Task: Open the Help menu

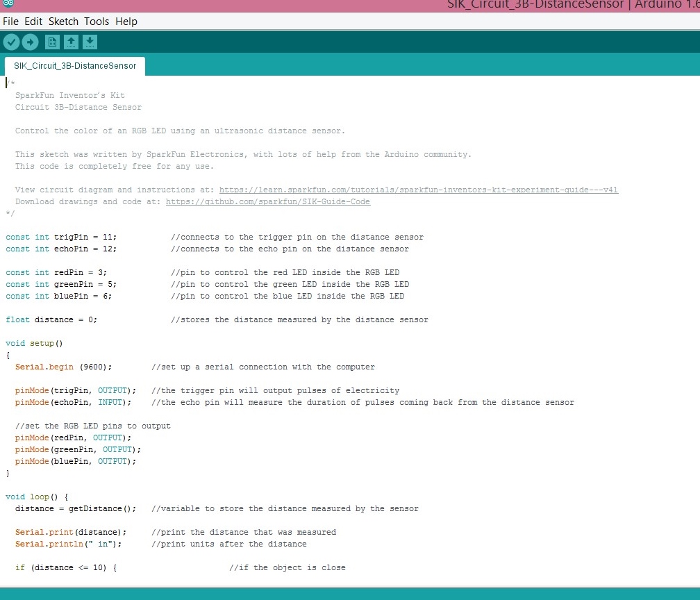Action: click(126, 22)
